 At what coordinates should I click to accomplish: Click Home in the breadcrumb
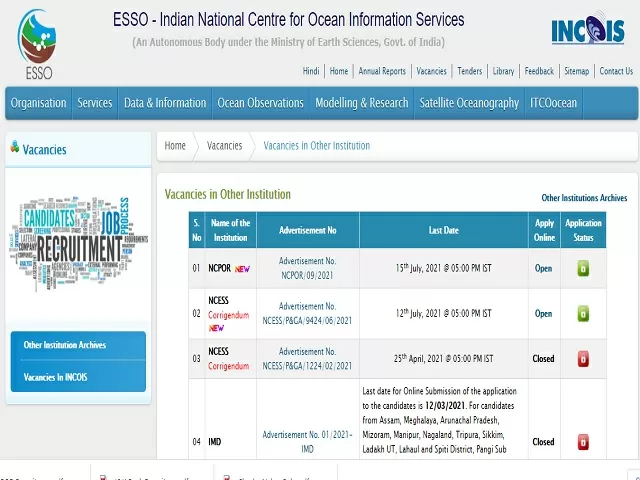(175, 146)
